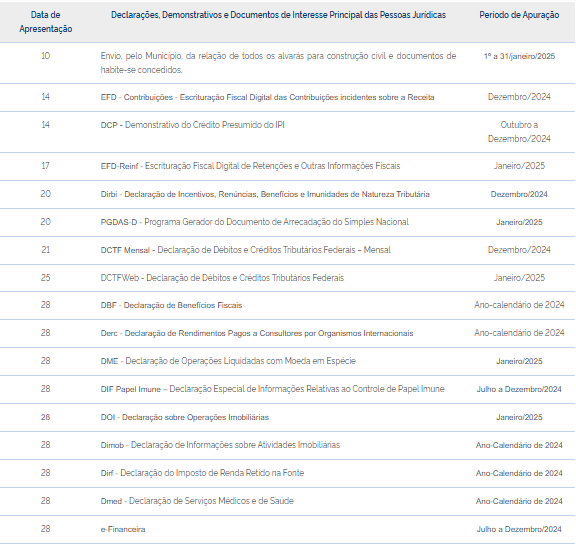Click the period cell of the DOI row
The height and width of the screenshot is (545, 576).
[x=519, y=418]
